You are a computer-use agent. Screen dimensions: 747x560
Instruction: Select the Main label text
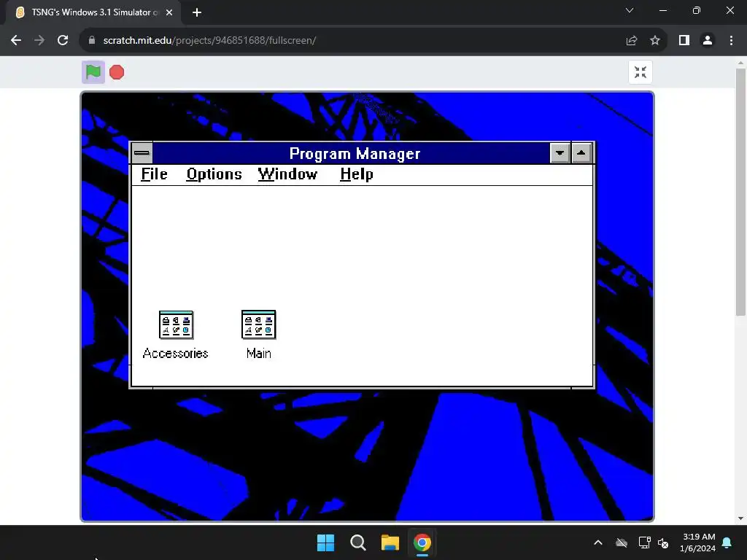(x=259, y=354)
